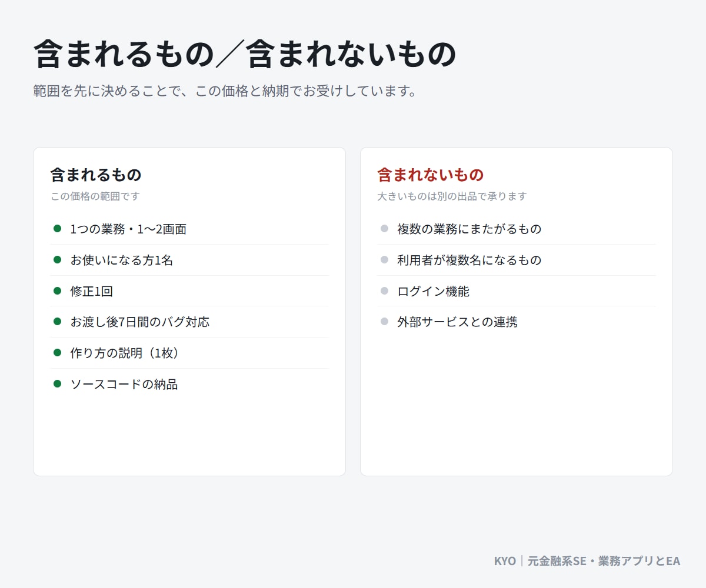The image size is (706, 588).
Task: Click the main heading 含まれるもの／含まれないもの
Action: (245, 55)
